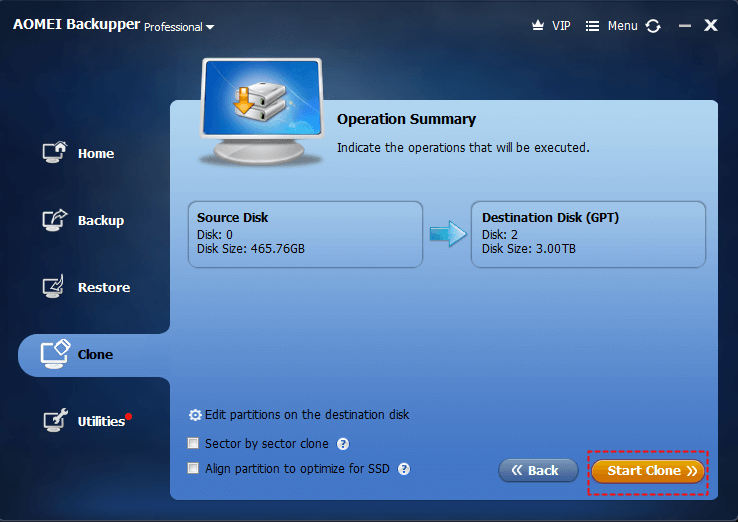Image resolution: width=738 pixels, height=522 pixels.
Task: Open Edit partitions on the destination disk
Action: click(307, 415)
